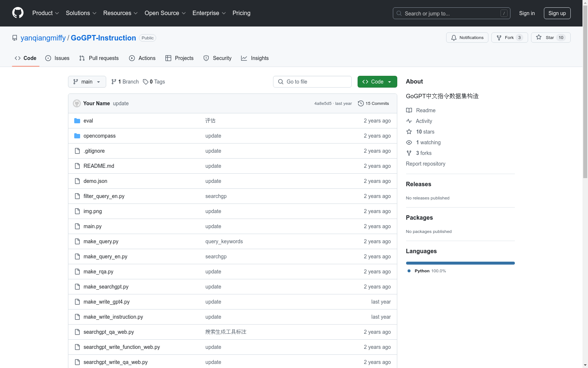Click the Packages heading
The height and width of the screenshot is (368, 588).
point(419,217)
